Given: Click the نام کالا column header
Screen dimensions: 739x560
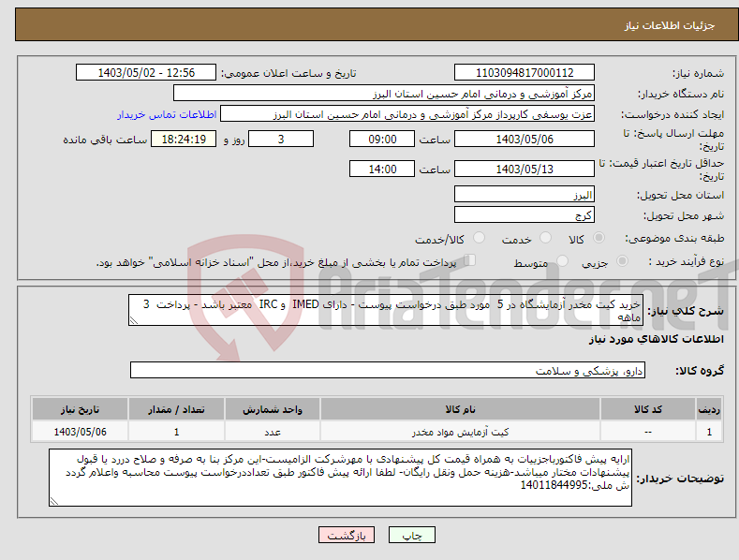Looking at the screenshot, I should [460, 409].
